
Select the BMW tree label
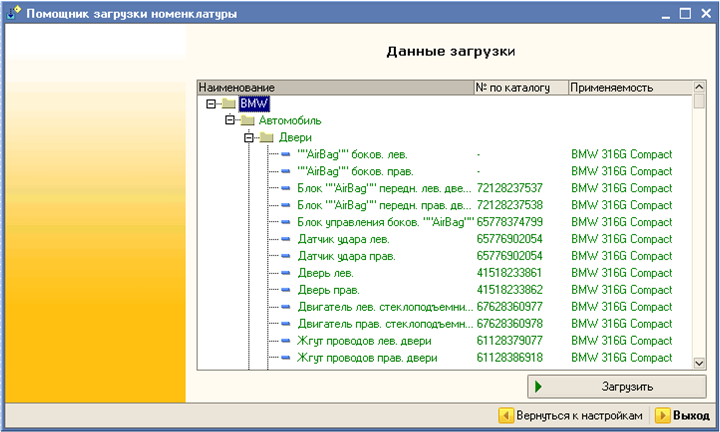pos(254,104)
